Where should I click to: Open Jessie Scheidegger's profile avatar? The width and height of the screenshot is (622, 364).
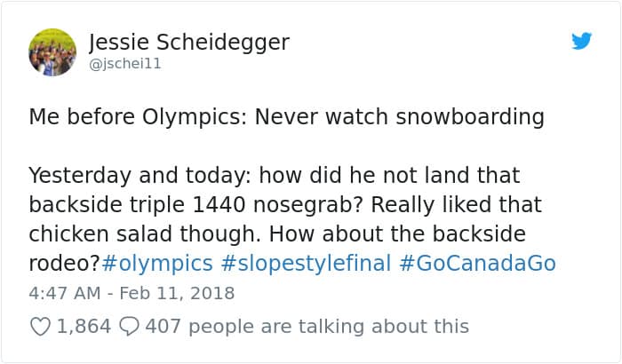52,51
